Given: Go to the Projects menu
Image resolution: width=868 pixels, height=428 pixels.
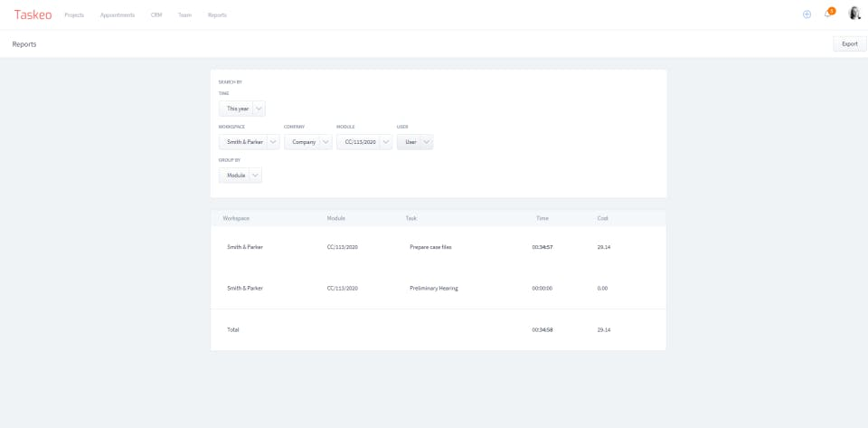Looking at the screenshot, I should click(x=74, y=15).
